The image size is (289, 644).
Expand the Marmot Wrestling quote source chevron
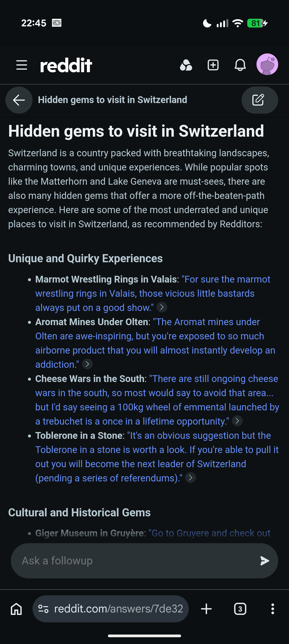(x=162, y=307)
